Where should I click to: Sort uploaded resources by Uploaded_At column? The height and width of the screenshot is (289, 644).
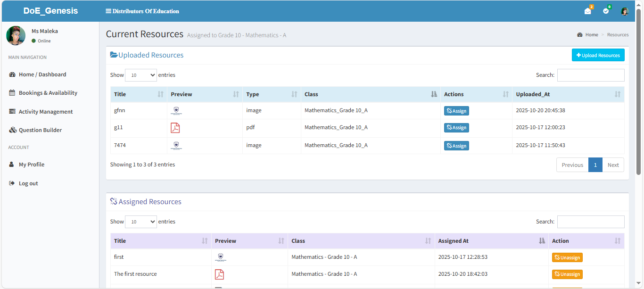pyautogui.click(x=568, y=94)
